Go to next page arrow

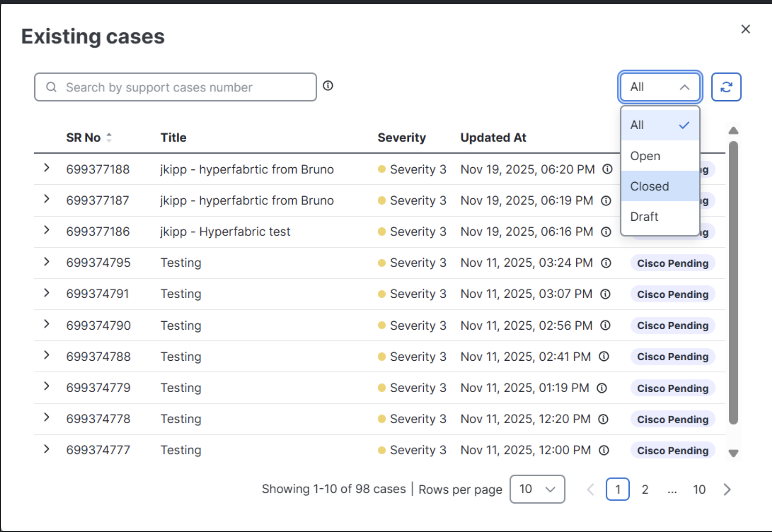pyautogui.click(x=727, y=489)
